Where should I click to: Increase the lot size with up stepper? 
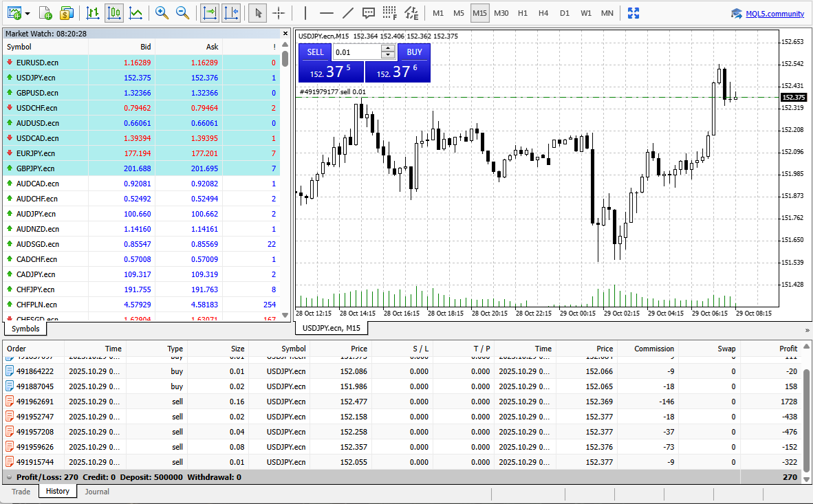(x=389, y=48)
